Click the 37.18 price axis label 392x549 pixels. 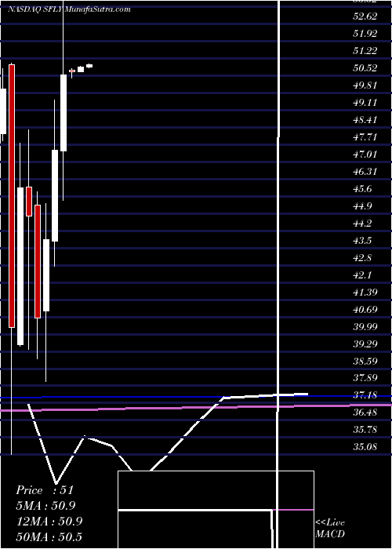click(365, 395)
